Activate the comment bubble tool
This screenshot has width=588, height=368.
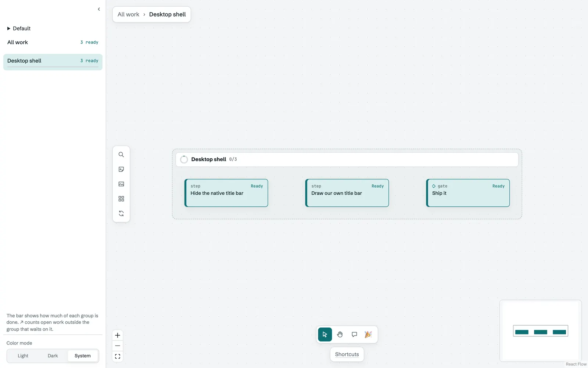pyautogui.click(x=354, y=335)
